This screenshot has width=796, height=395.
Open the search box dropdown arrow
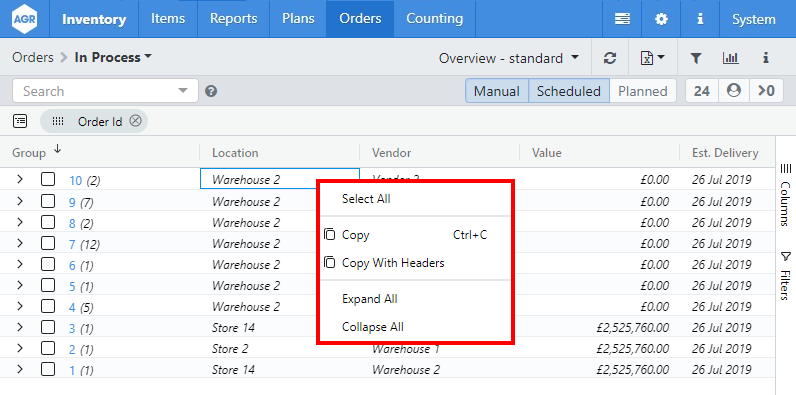183,91
